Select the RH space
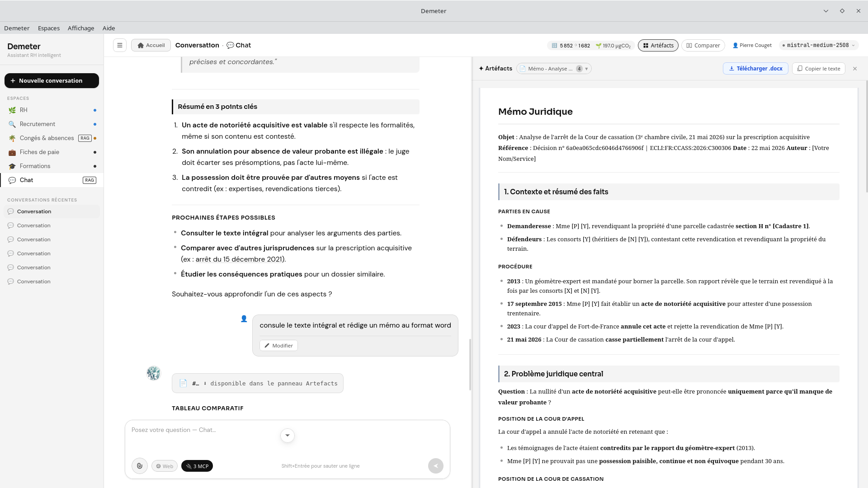This screenshot has height=488, width=868. click(52, 110)
